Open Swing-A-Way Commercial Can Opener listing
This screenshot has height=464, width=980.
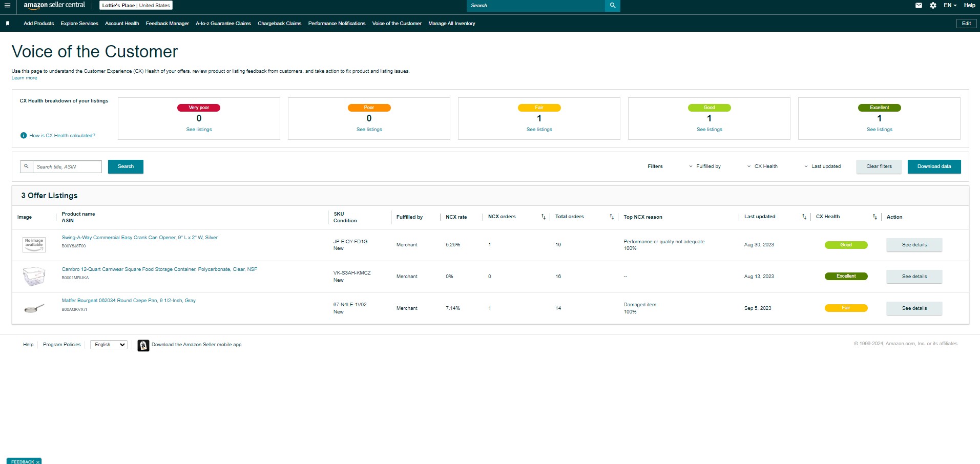139,238
